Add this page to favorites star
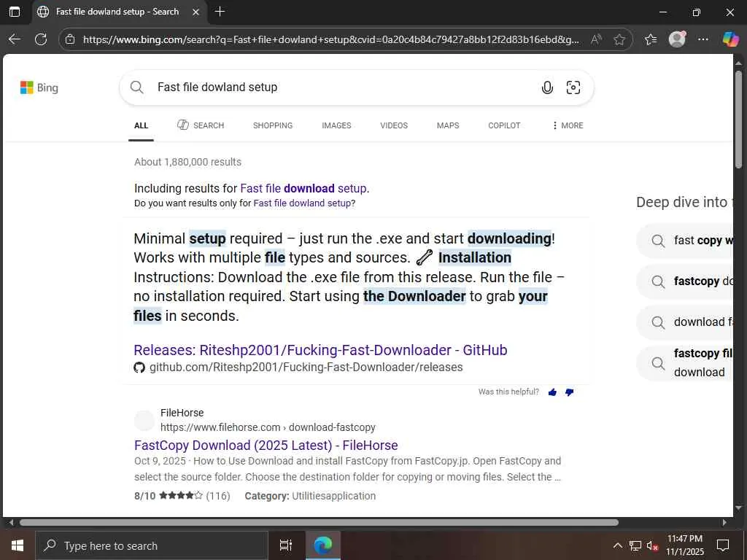 (x=619, y=39)
